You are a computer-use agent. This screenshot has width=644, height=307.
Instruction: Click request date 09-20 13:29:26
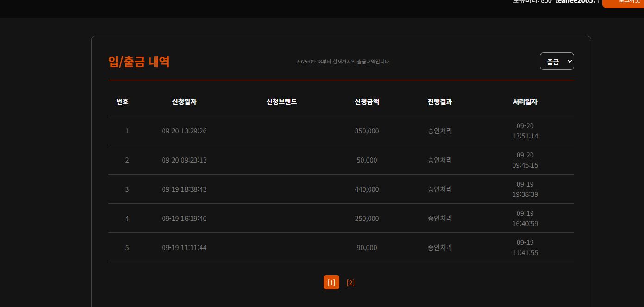tap(184, 131)
